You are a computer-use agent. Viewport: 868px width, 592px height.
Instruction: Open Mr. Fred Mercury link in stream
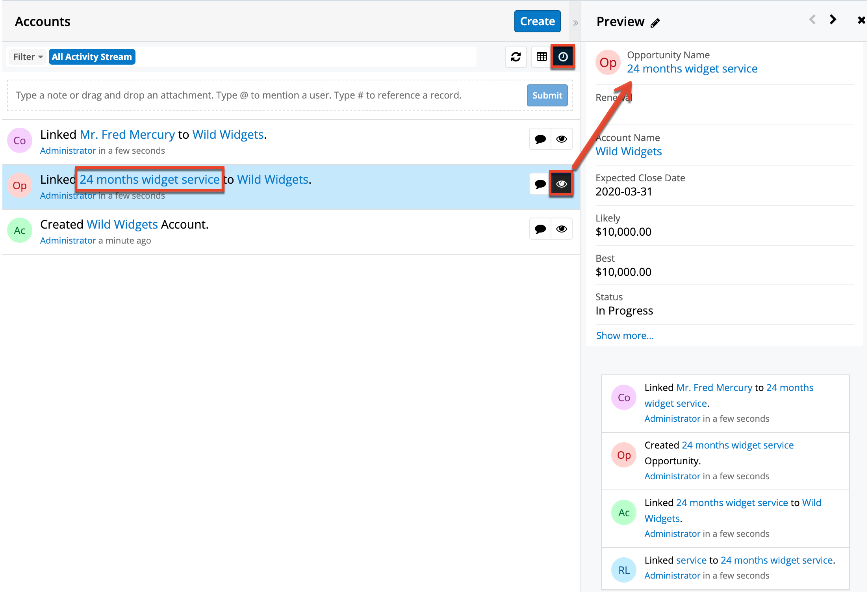pos(127,134)
